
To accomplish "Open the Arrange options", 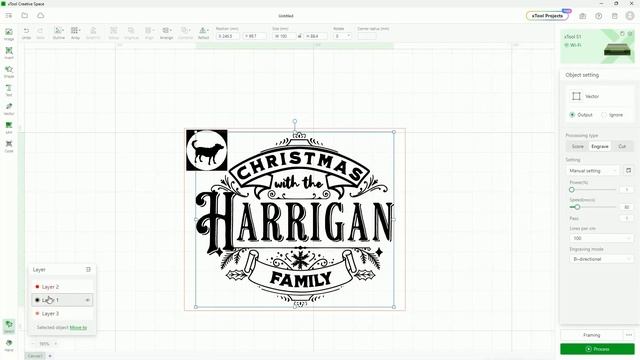I will pos(166,33).
